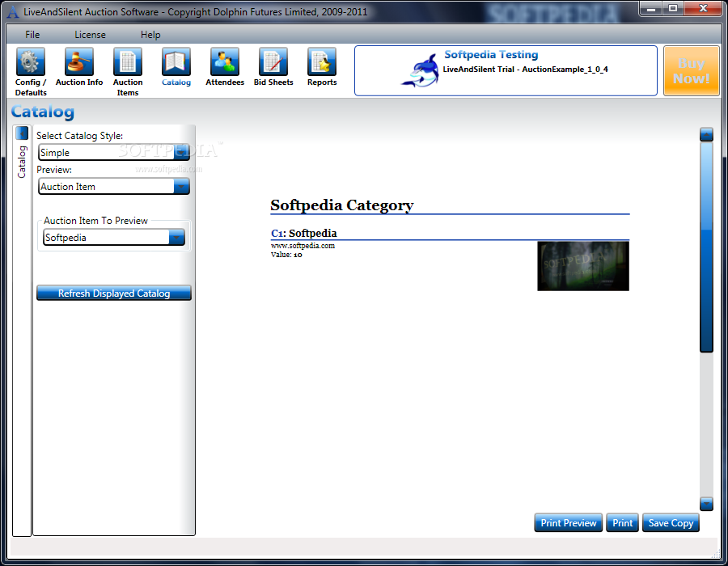Viewport: 728px width, 566px height.
Task: Open Auction Info gavel icon
Action: click(79, 61)
